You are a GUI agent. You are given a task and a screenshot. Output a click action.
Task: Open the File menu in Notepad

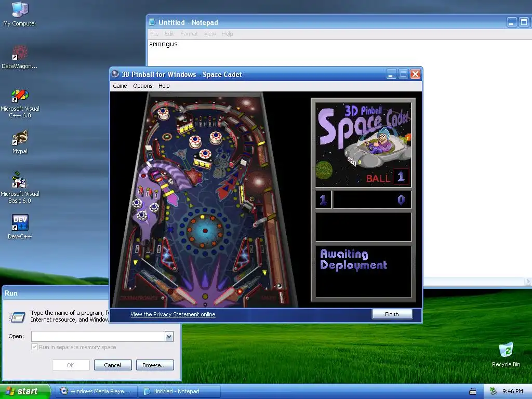(x=154, y=34)
